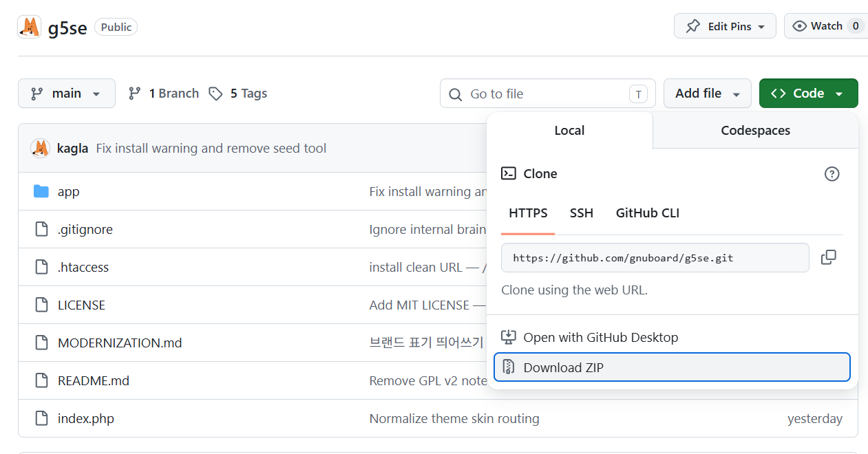868x454 pixels.
Task: Click the GitHub Desktop download icon
Action: point(509,337)
